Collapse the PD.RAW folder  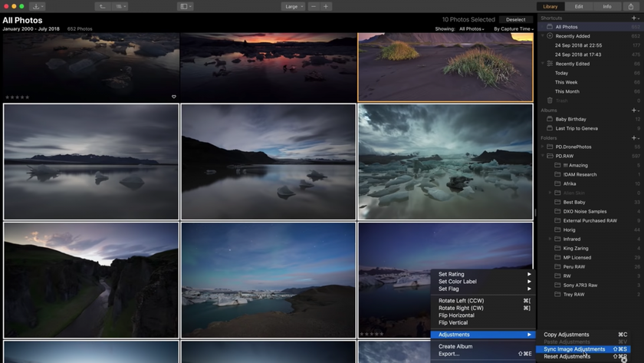point(543,156)
